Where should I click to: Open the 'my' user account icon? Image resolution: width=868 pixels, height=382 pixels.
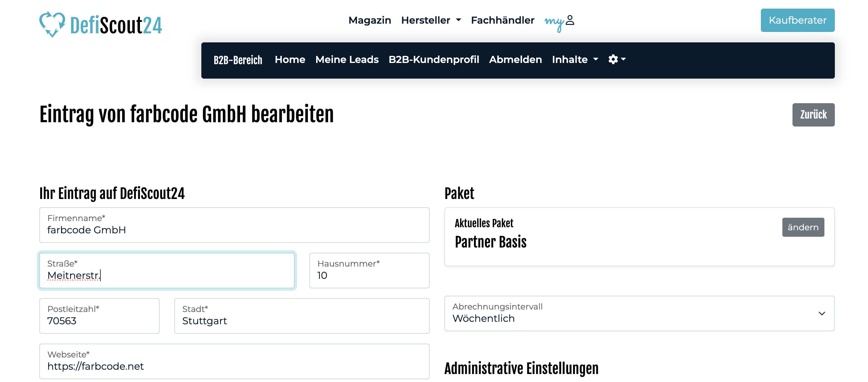(559, 22)
